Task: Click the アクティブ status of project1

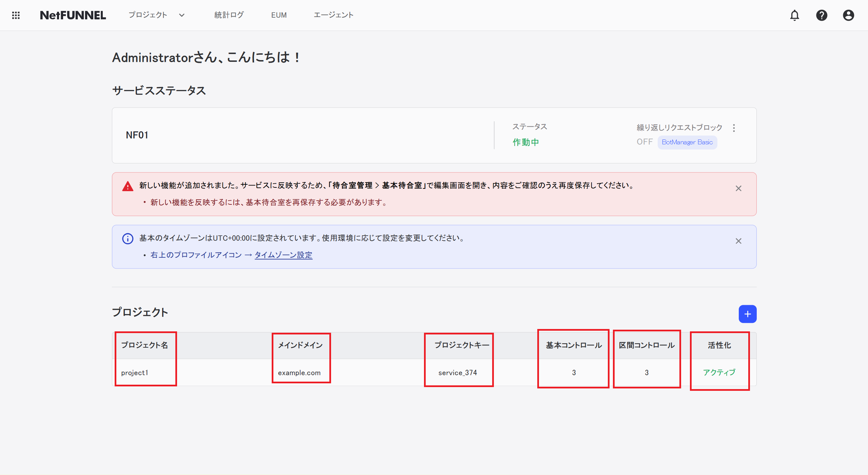Action: (719, 372)
